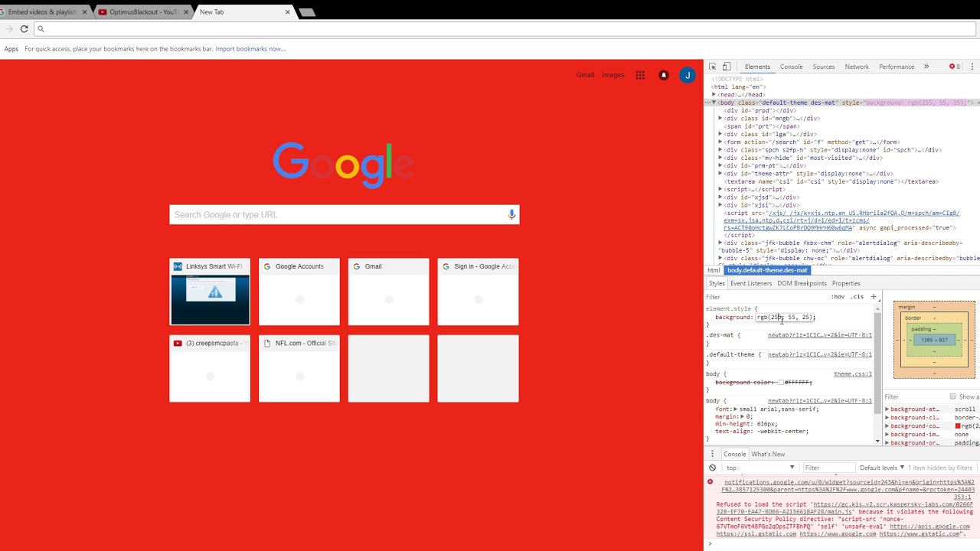The height and width of the screenshot is (551, 980).
Task: Click the Apps bookmarks bar shortcut
Action: [11, 49]
